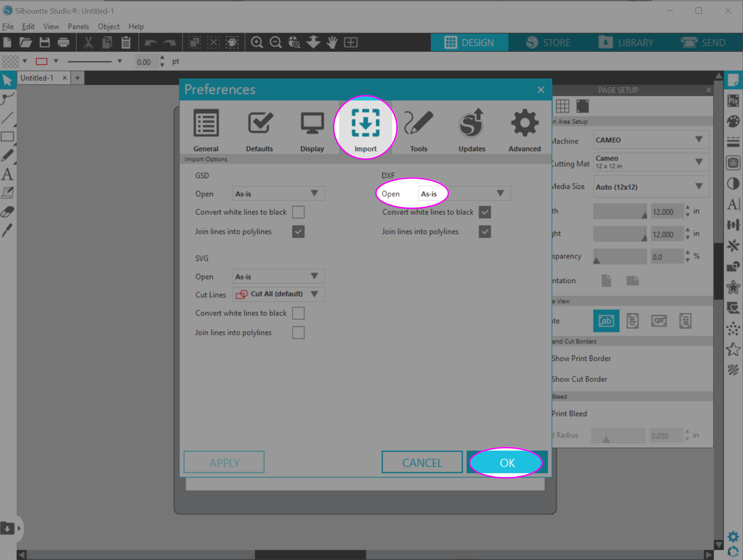Adjust the page width slider in Page Setup
743x560 pixels.
620,212
